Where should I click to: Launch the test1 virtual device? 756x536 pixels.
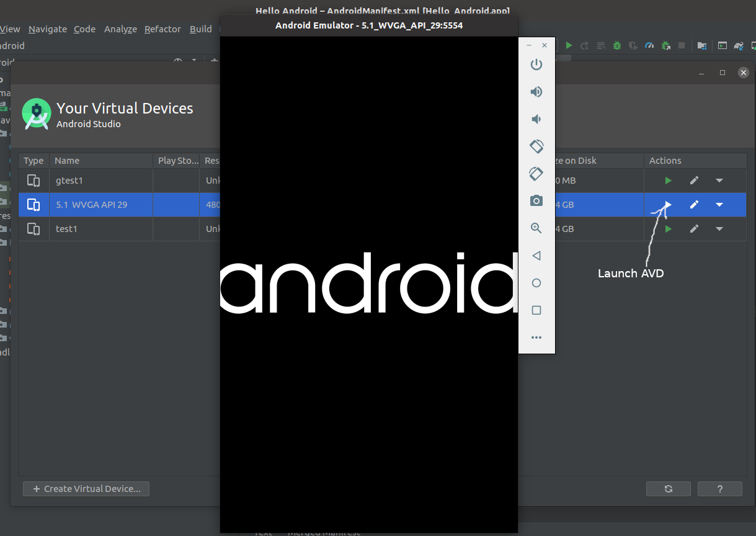coord(668,229)
